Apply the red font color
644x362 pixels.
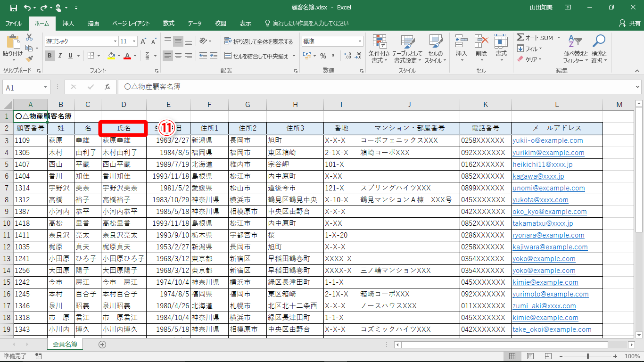(127, 56)
